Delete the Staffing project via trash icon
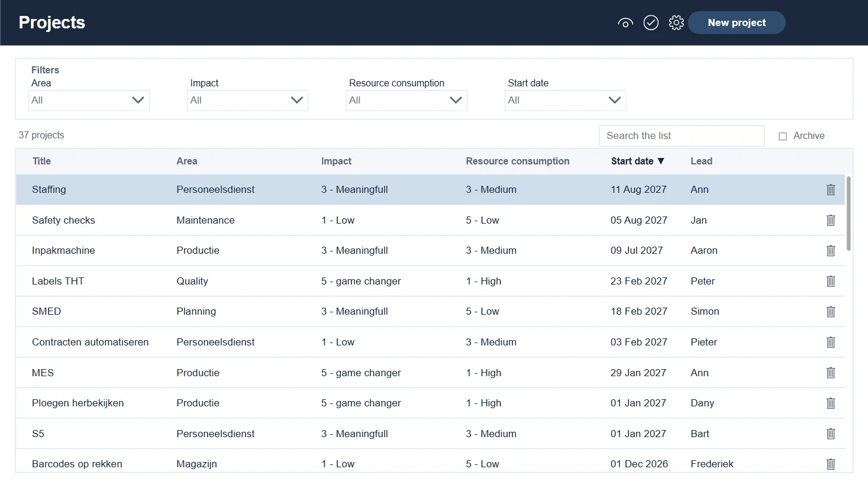 pos(831,190)
